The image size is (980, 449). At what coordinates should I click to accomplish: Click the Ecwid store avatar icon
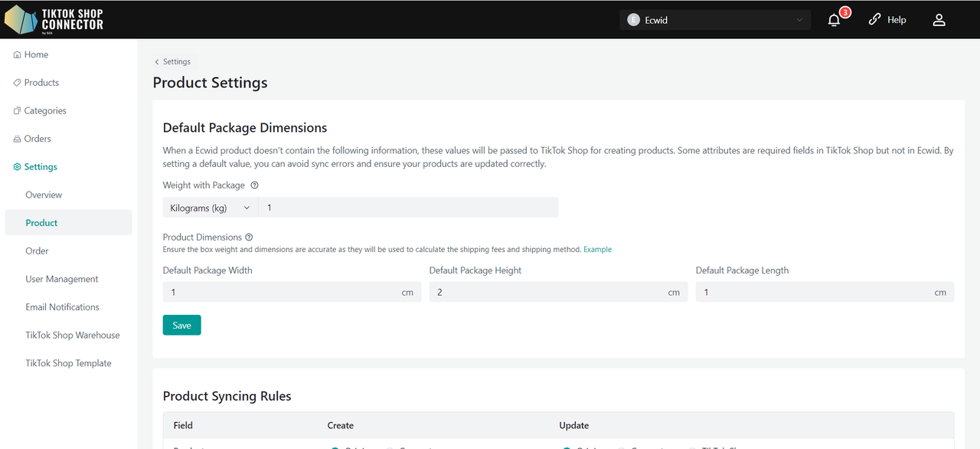(x=633, y=20)
